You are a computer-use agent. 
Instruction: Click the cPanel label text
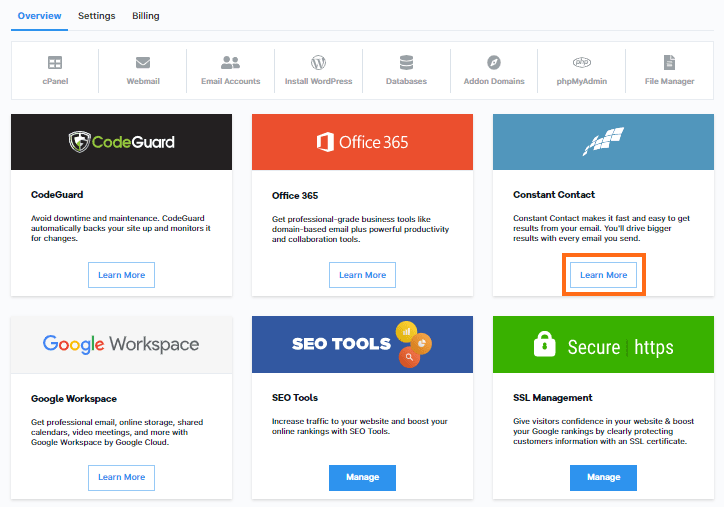(x=55, y=81)
